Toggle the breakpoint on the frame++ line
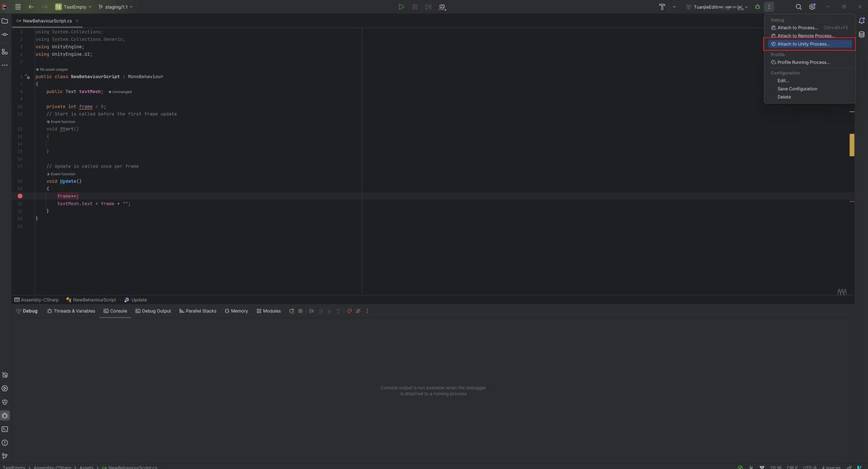Viewport: 868px width, 469px height. [20, 196]
